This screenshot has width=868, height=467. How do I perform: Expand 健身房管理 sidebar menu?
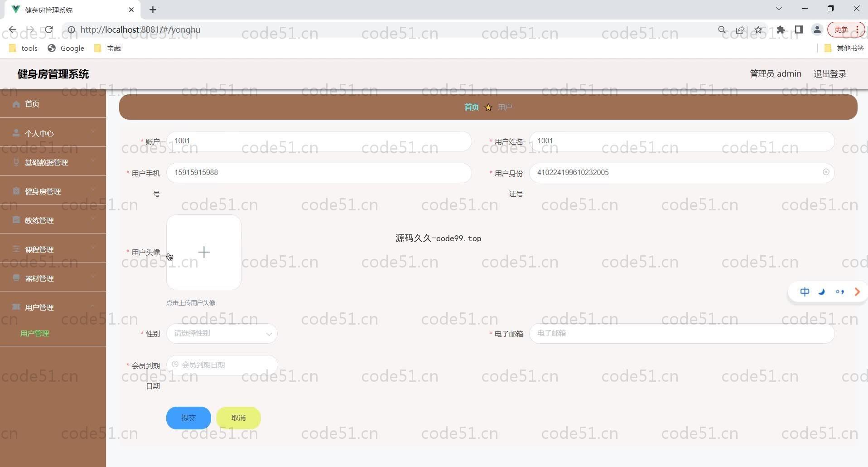(x=53, y=191)
